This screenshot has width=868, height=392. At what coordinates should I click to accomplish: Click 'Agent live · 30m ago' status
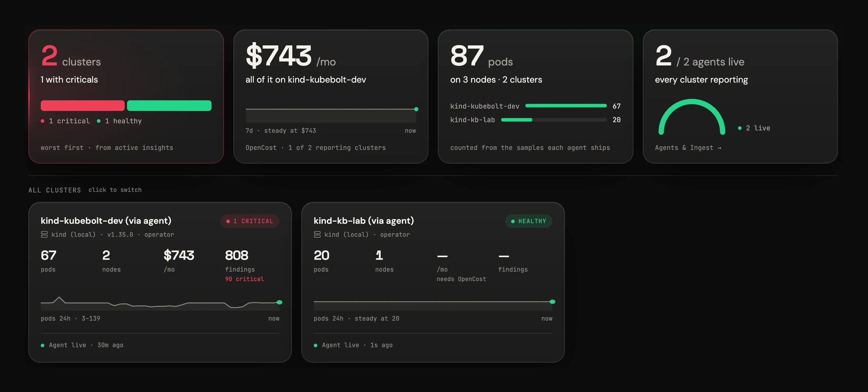82,345
